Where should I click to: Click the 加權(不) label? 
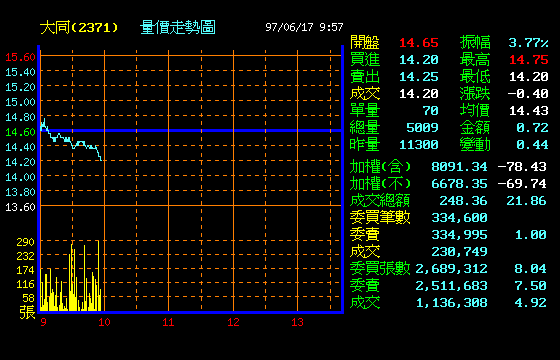click(380, 184)
